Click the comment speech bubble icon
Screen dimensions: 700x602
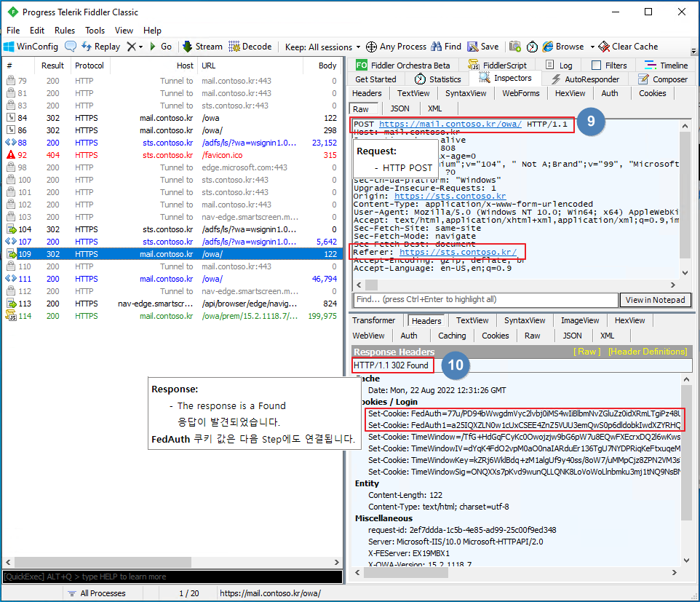click(x=71, y=47)
